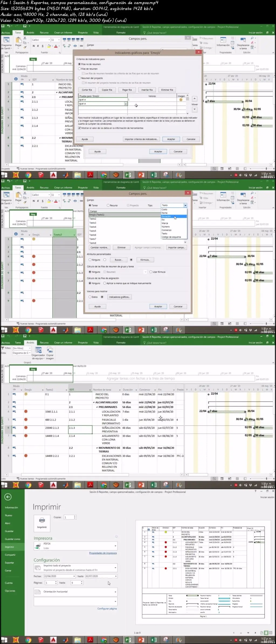The height and width of the screenshot is (644, 276).
Task: Collapse ALCANTARILLADO summary task in third frame
Action: tap(94, 402)
